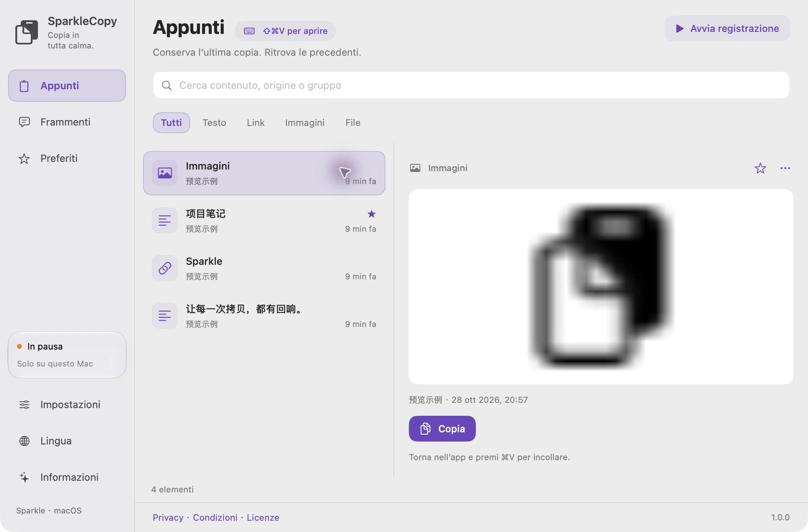Open the Licenze link

coord(263,517)
